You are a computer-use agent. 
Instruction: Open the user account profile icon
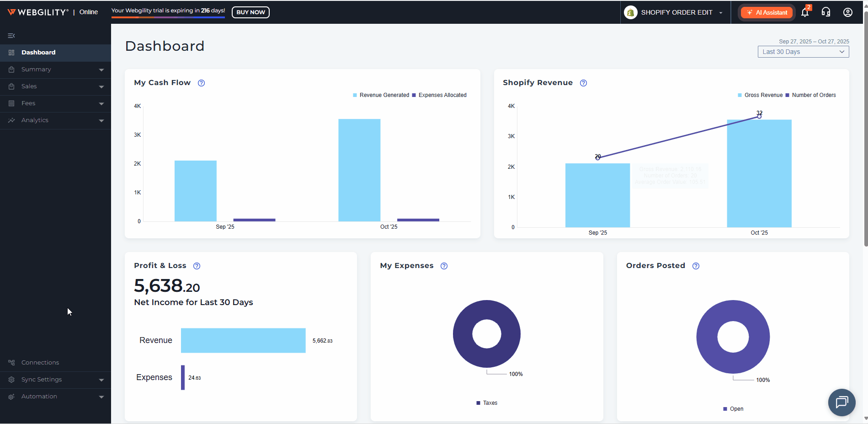(x=847, y=12)
